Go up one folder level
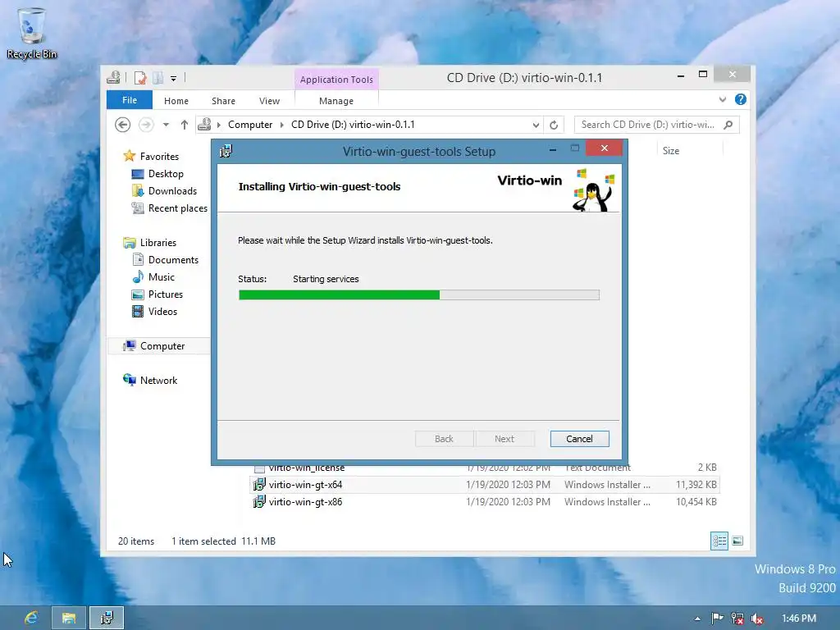 [185, 125]
